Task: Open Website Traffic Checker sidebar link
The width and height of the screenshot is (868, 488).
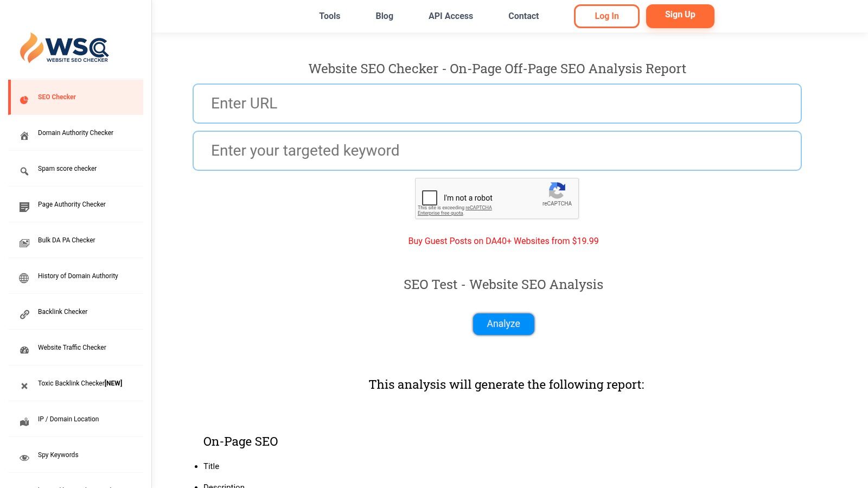Action: (76, 348)
